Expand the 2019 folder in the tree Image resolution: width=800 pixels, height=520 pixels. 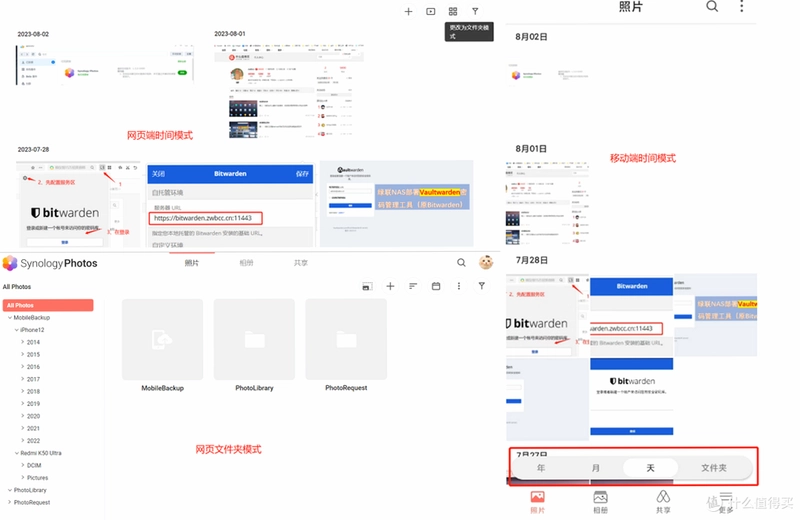(22, 403)
